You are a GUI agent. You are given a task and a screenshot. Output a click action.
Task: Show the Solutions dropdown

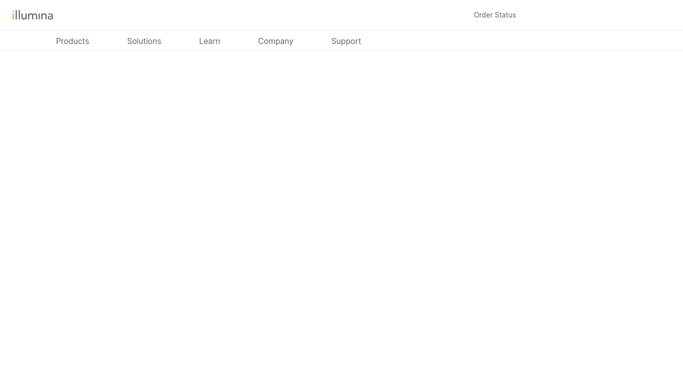tap(144, 41)
